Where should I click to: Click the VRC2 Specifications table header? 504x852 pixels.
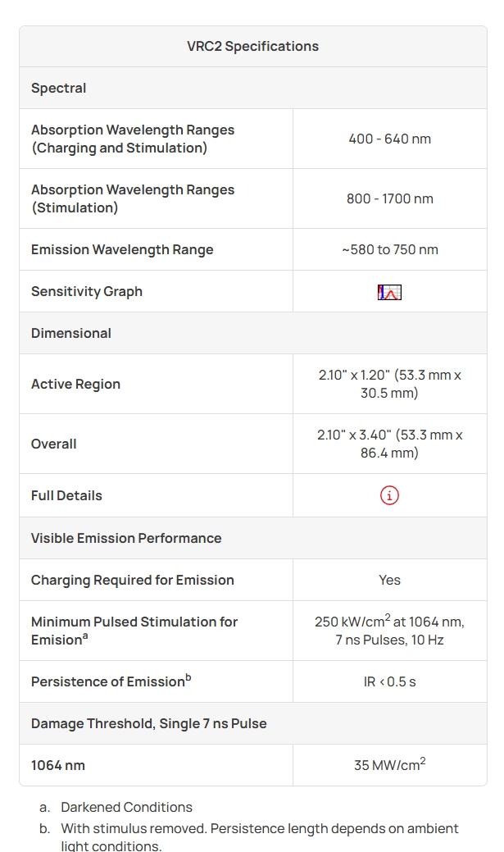coord(252,47)
